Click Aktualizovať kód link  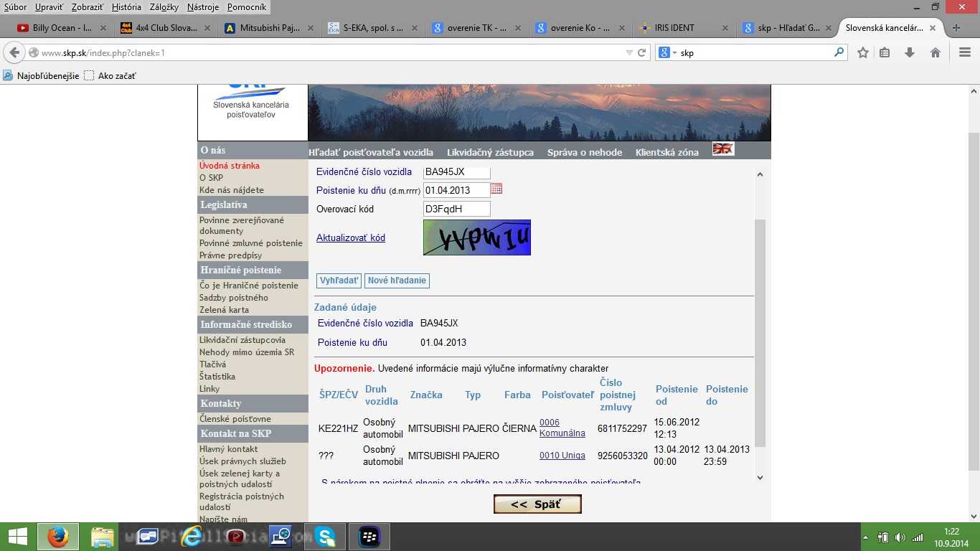(351, 237)
